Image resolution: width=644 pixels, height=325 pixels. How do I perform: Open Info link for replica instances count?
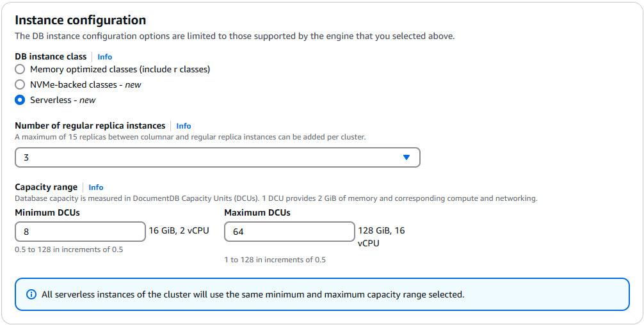pos(184,126)
